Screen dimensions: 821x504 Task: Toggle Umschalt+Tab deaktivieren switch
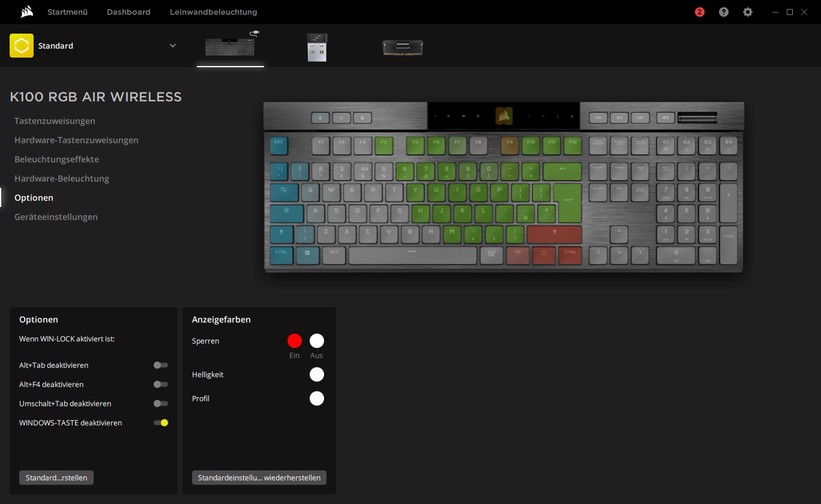pos(160,403)
